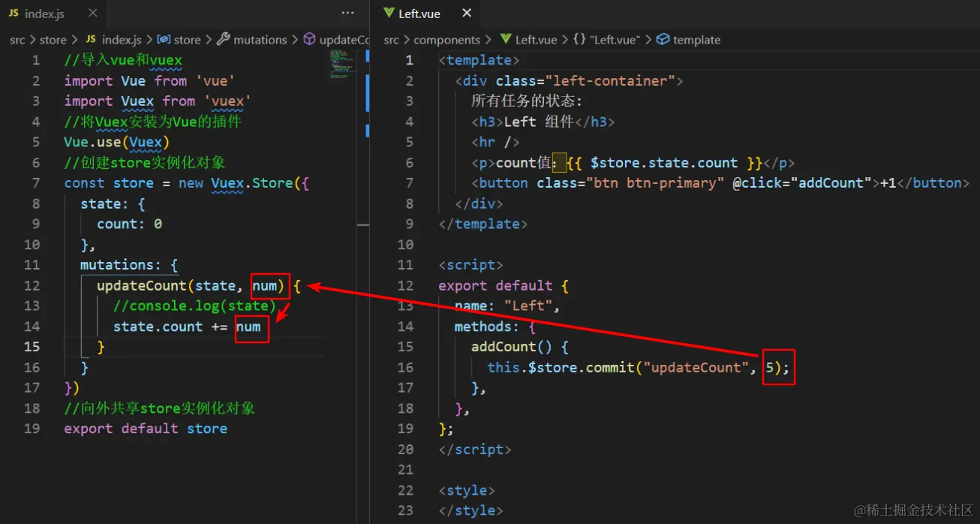
Task: Click the this.$store.commit("updateCount" line
Action: click(639, 367)
